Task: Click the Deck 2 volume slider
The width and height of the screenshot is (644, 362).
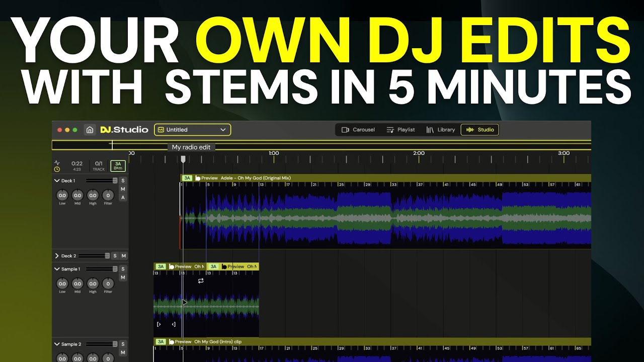Action: (94, 256)
